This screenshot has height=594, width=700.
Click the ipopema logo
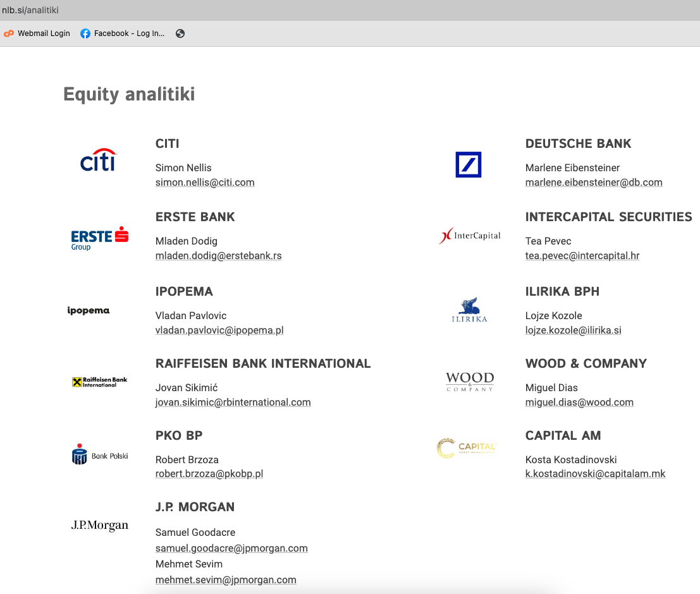(x=89, y=310)
